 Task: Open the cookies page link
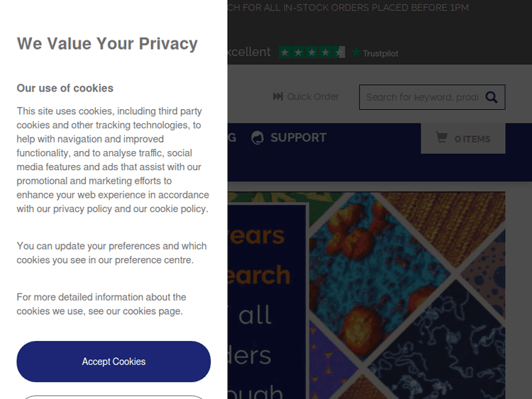[152, 311]
